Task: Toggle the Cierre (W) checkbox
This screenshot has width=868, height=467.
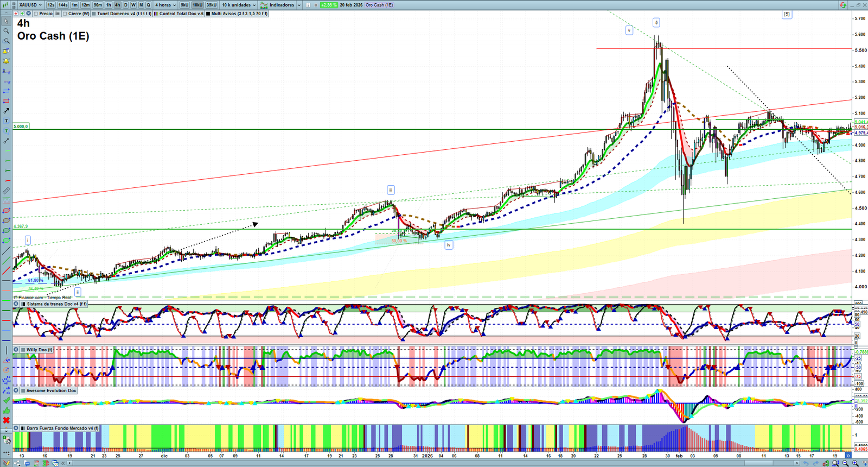Action: click(x=65, y=14)
